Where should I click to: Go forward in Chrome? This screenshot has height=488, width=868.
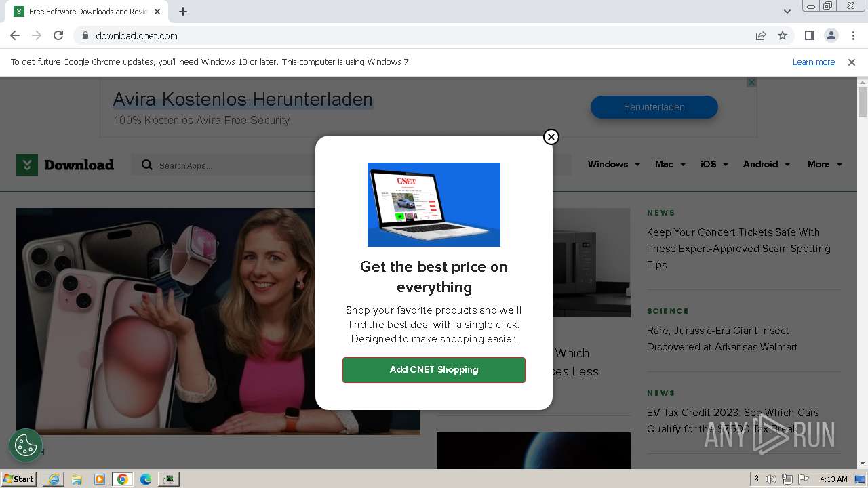click(37, 35)
